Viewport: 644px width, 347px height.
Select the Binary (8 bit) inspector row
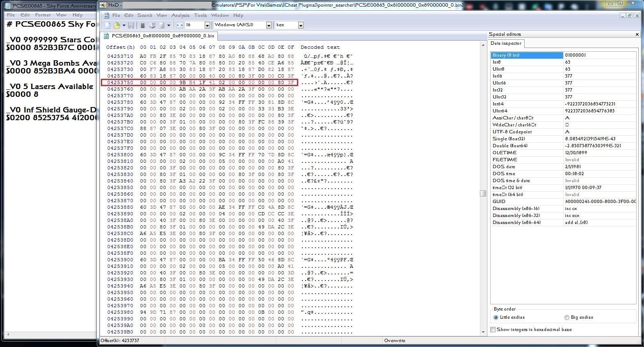(x=563, y=55)
